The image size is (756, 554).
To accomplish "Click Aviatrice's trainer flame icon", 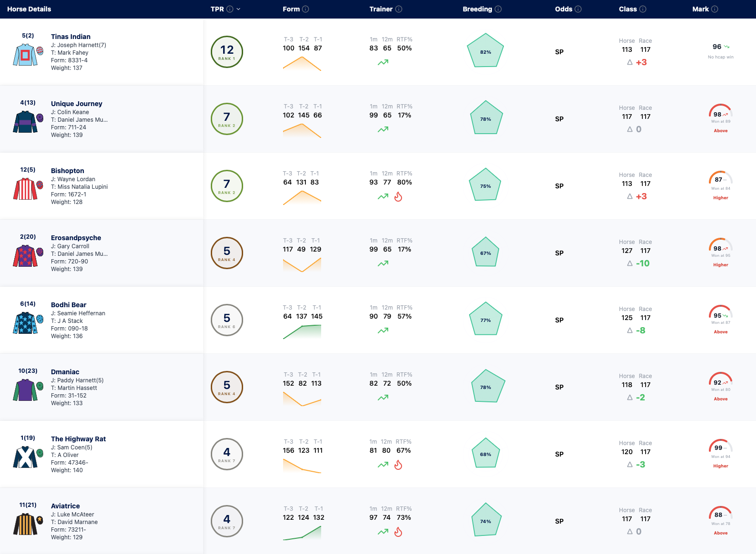I will coord(398,532).
